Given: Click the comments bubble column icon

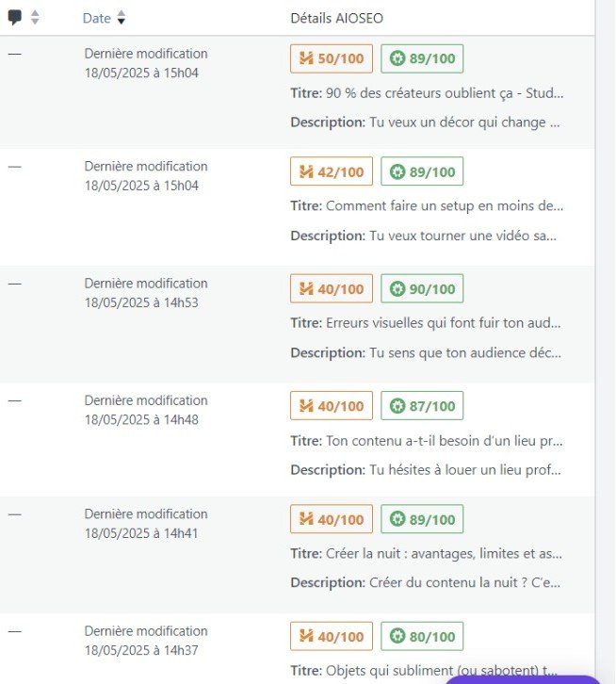Looking at the screenshot, I should tap(15, 18).
